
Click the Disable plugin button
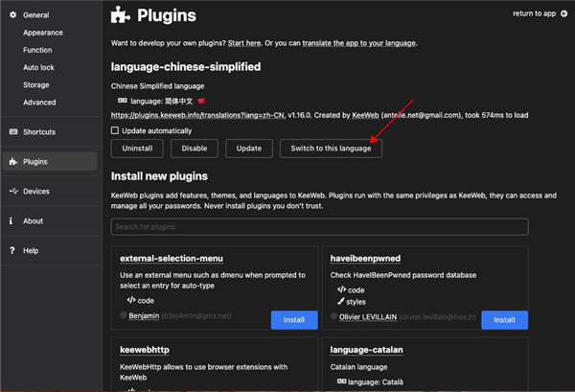(x=195, y=149)
